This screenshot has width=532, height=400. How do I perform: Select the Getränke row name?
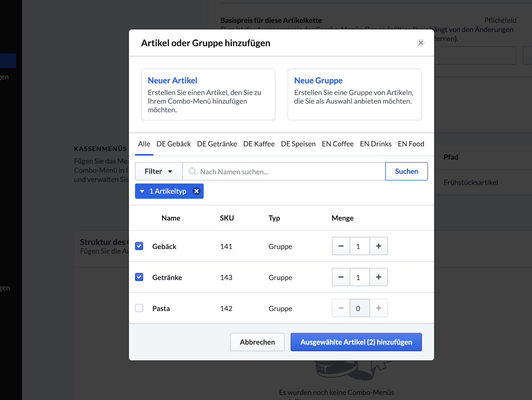(x=167, y=278)
